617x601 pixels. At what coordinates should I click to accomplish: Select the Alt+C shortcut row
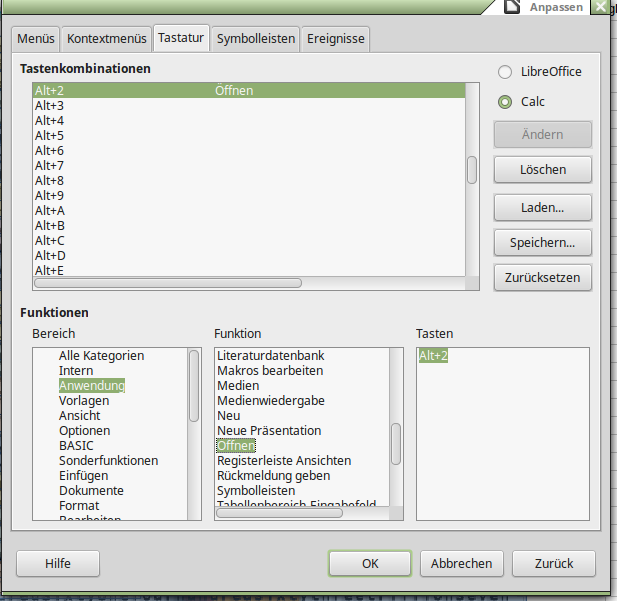249,240
